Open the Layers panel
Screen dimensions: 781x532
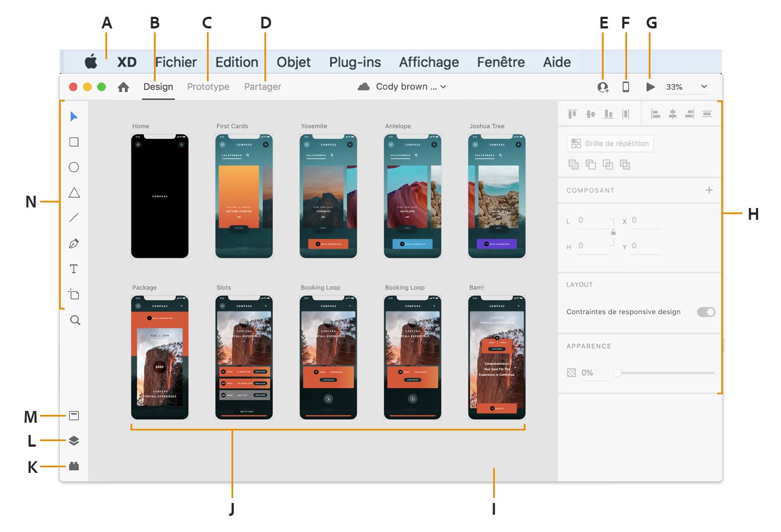(x=74, y=441)
